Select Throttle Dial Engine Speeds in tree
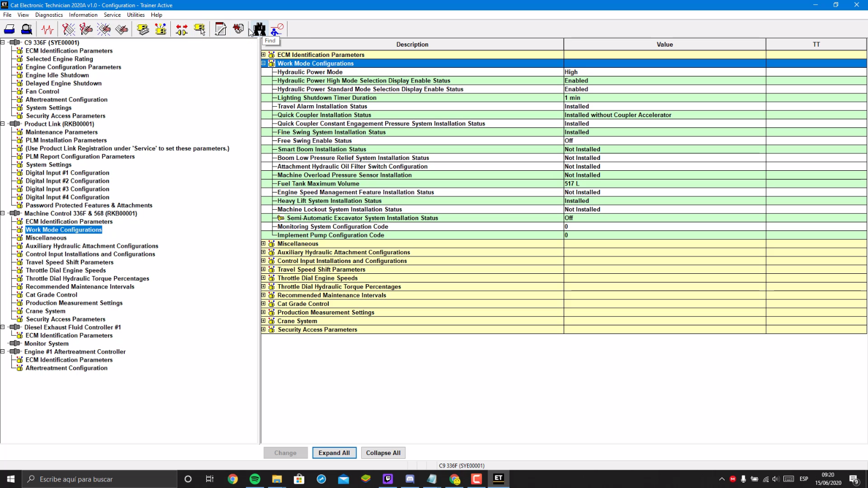The image size is (868, 488). (x=66, y=270)
